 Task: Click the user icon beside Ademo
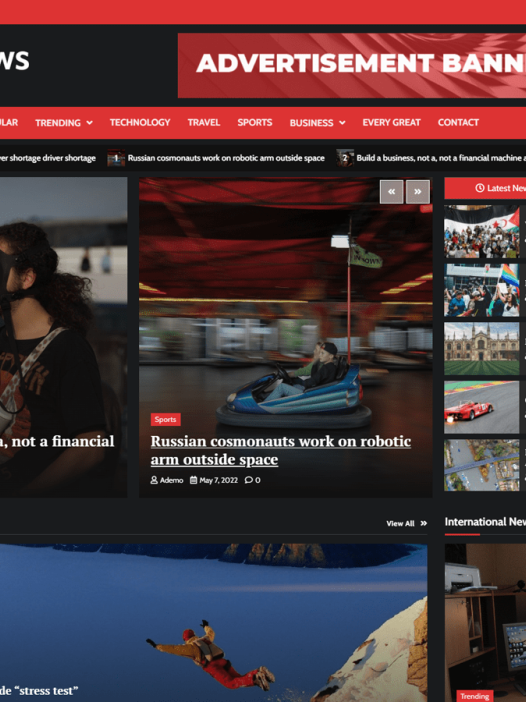(x=154, y=480)
